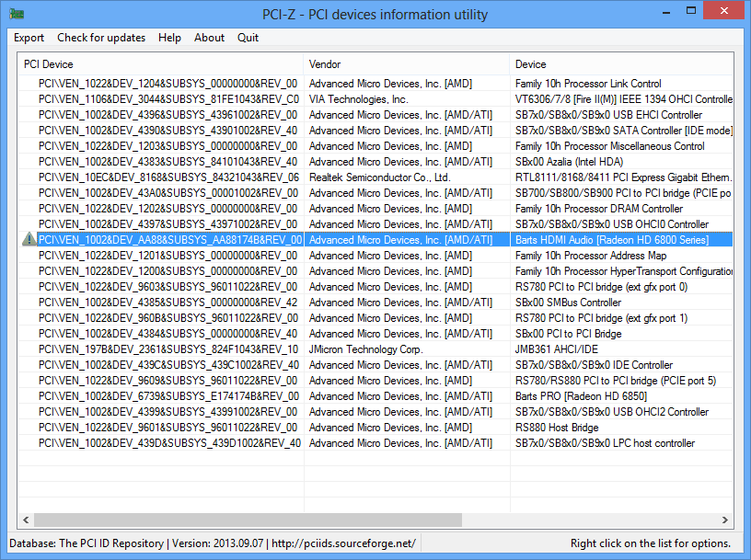
Task: Open the About menu
Action: (x=209, y=38)
